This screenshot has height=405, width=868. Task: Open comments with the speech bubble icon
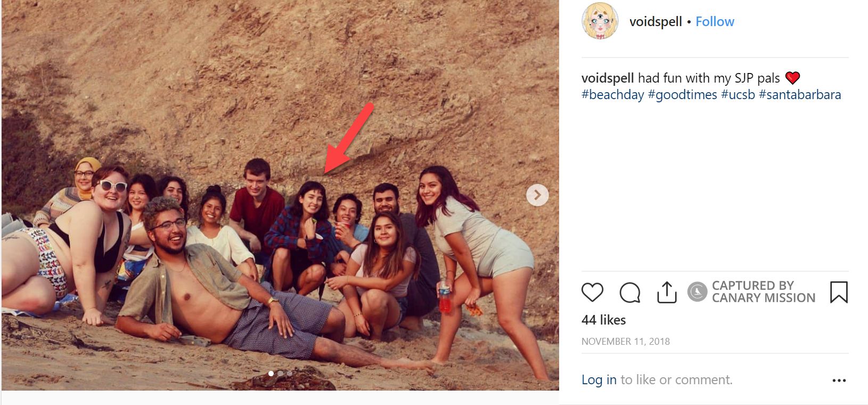click(x=630, y=292)
